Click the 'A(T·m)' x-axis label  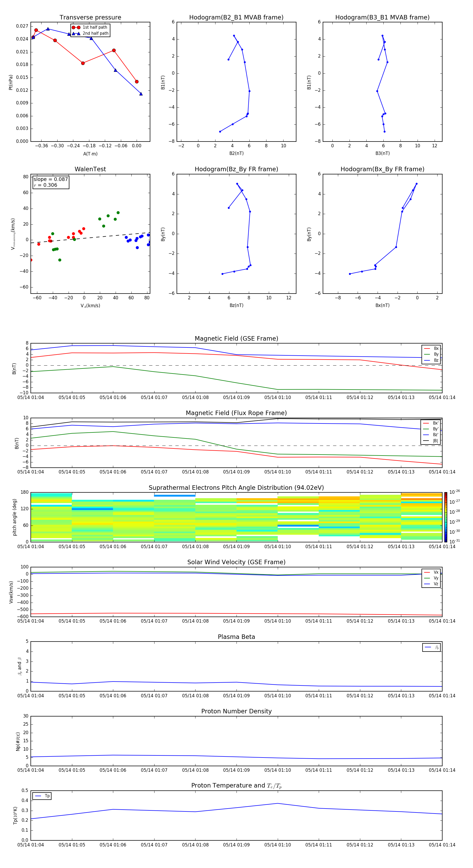pyautogui.click(x=90, y=154)
